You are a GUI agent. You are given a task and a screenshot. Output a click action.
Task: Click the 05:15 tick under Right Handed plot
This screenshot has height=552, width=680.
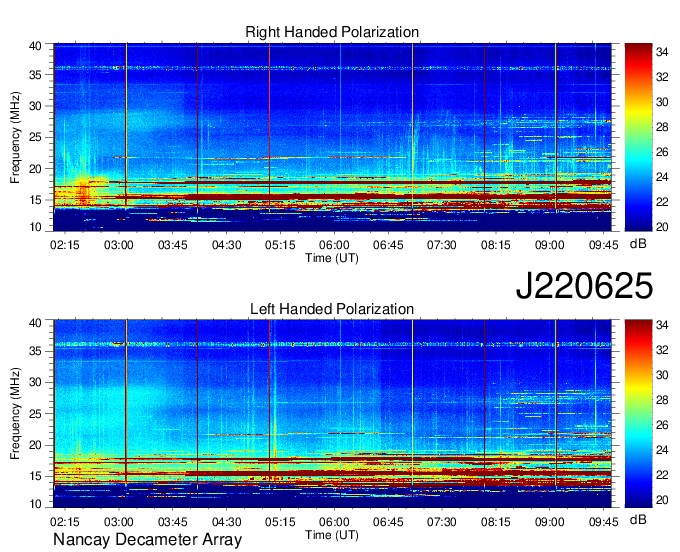280,245
